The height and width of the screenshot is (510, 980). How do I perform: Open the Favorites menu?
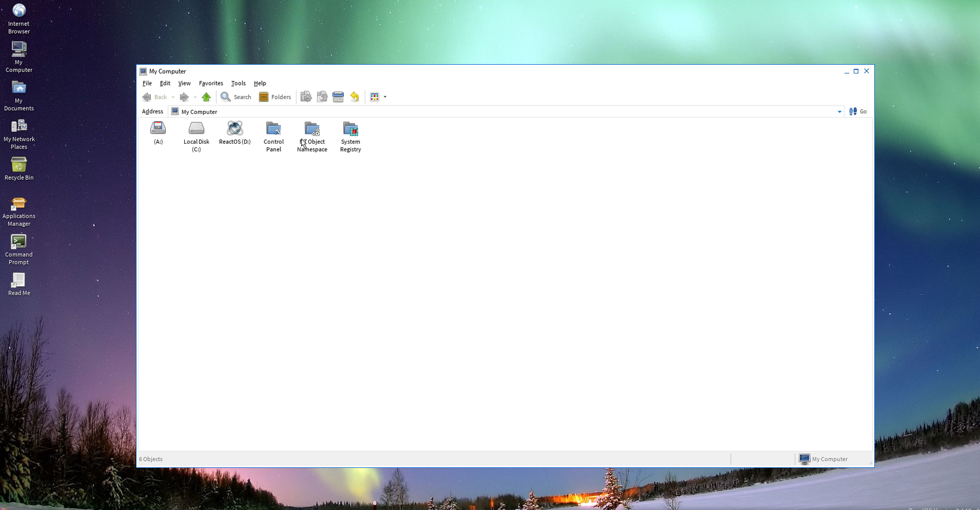coord(211,83)
